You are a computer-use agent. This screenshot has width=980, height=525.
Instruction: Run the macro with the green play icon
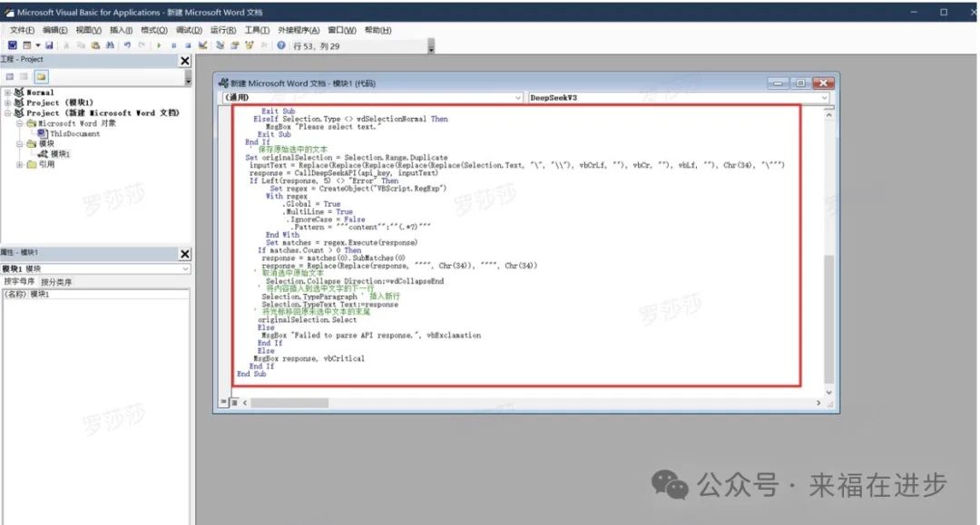(x=159, y=45)
